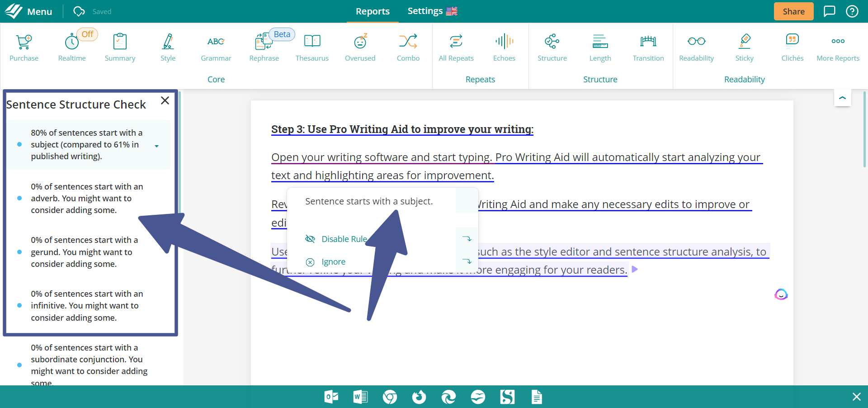Open the Scrivener integration icon
868x408 pixels.
click(507, 397)
